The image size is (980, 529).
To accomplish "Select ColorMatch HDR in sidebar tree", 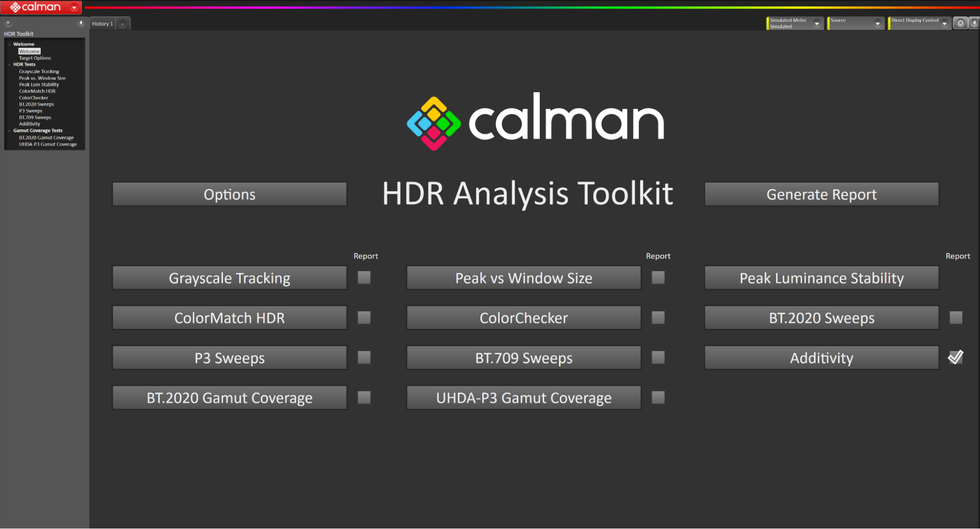I will 37,91.
